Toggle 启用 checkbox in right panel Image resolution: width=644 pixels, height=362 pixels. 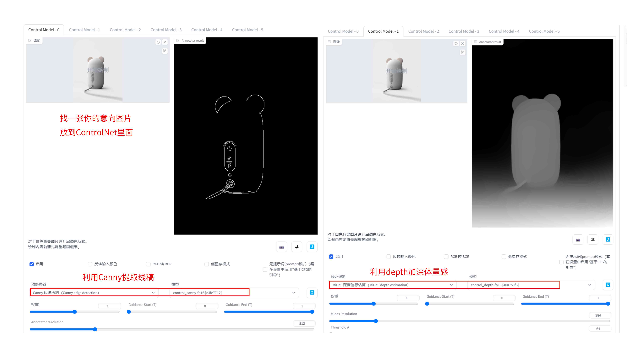pos(331,257)
